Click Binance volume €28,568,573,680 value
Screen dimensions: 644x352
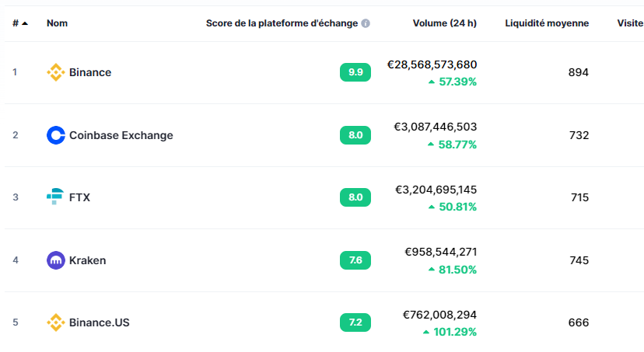click(432, 64)
